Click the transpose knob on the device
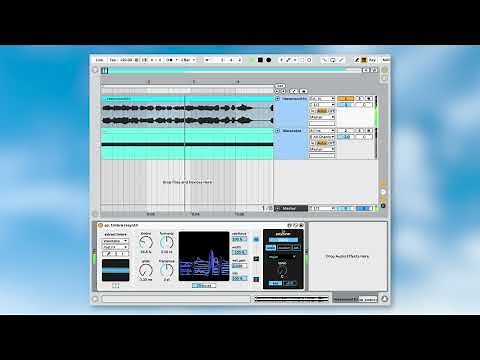This screenshot has height=360, width=480. (167, 270)
